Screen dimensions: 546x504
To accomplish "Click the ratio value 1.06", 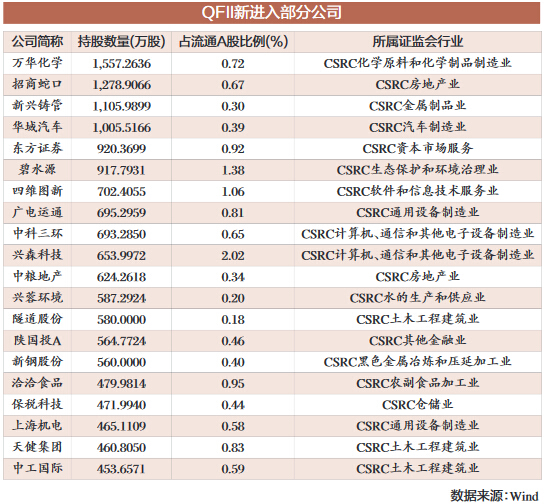I will tap(233, 192).
